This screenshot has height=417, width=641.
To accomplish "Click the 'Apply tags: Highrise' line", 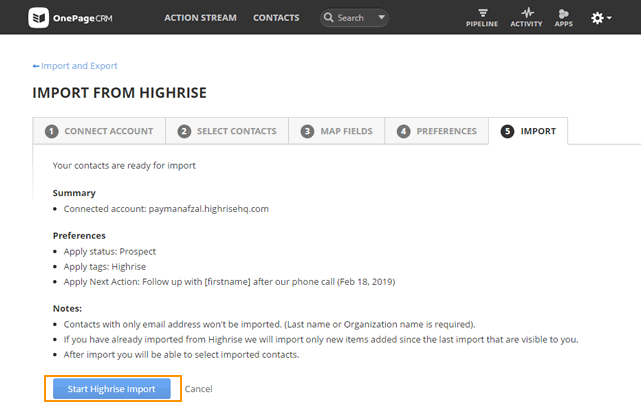I will point(105,267).
